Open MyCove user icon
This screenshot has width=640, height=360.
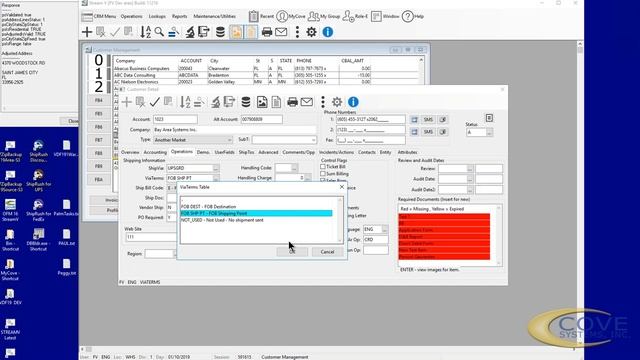282,16
